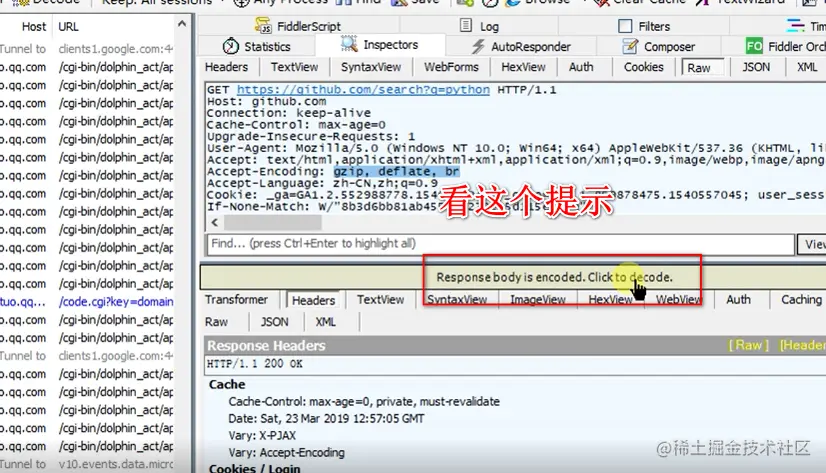826x473 pixels.
Task: Toggle the Filters checkbox
Action: (625, 26)
